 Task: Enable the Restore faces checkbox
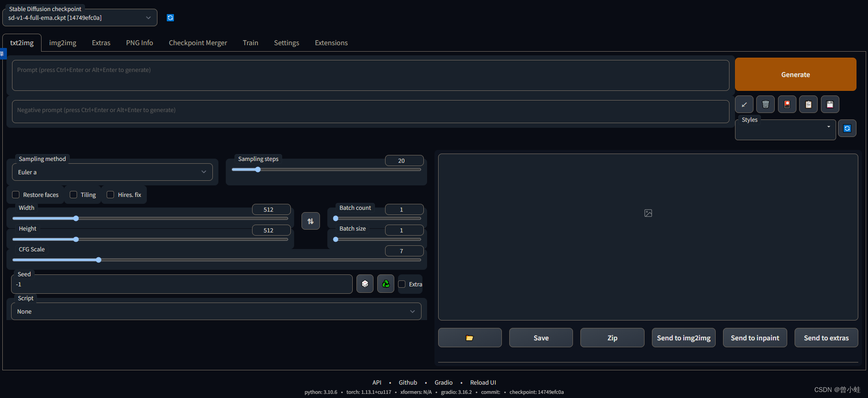16,195
